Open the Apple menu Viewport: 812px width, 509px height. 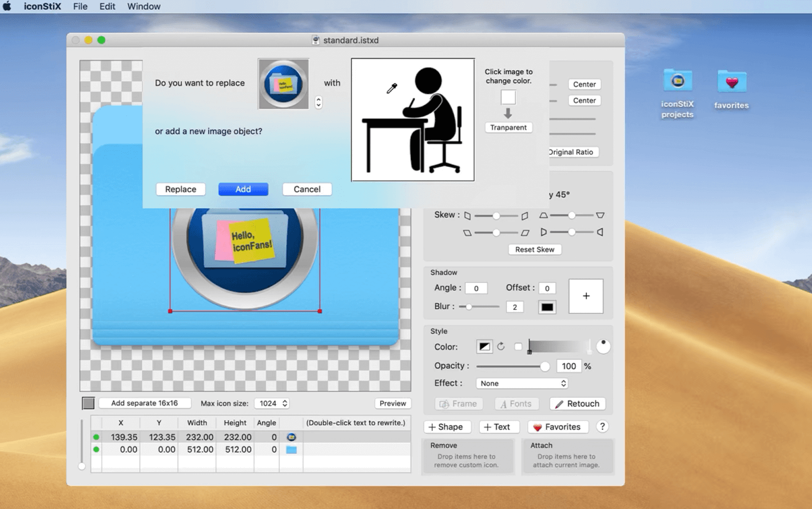(7, 6)
